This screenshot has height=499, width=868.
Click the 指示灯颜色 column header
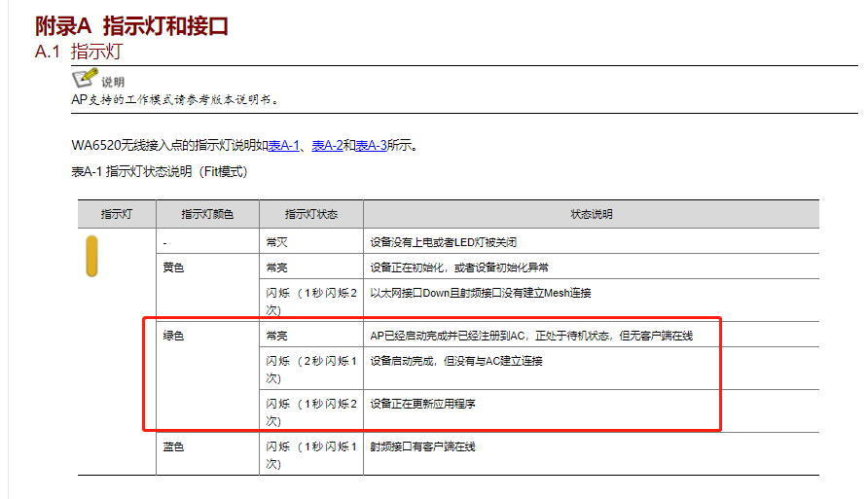(207, 214)
